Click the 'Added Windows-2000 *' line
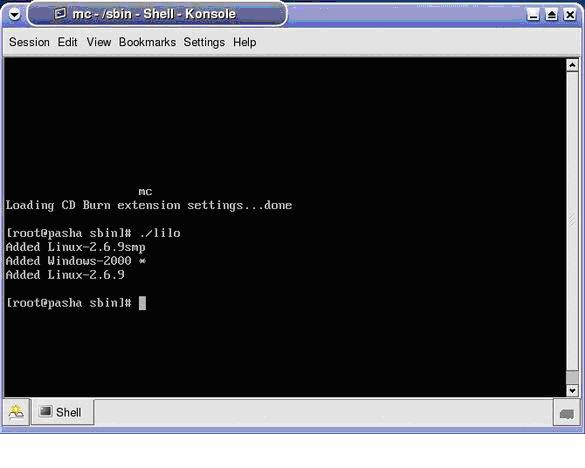The image size is (585, 468). click(x=76, y=261)
